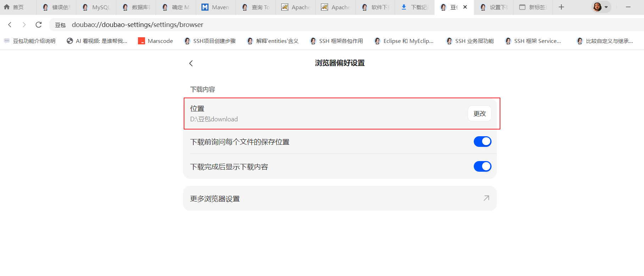
Task: Open the Marscode bookmark
Action: [x=155, y=41]
